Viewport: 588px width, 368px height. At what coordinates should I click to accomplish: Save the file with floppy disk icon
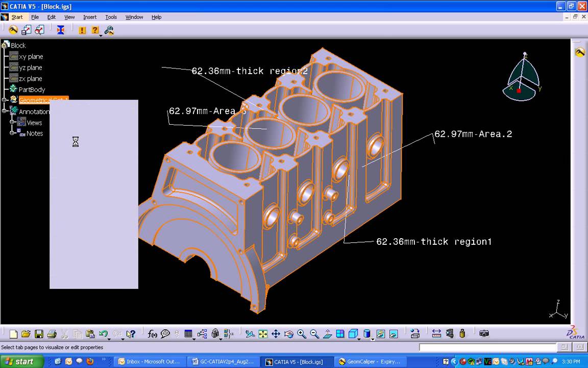pos(39,333)
